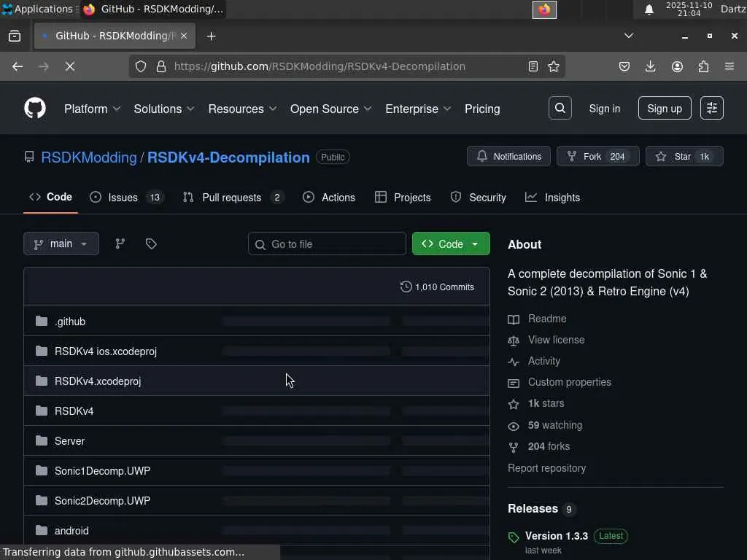Go back with the browser back arrow
This screenshot has width=747, height=560.
tap(18, 66)
